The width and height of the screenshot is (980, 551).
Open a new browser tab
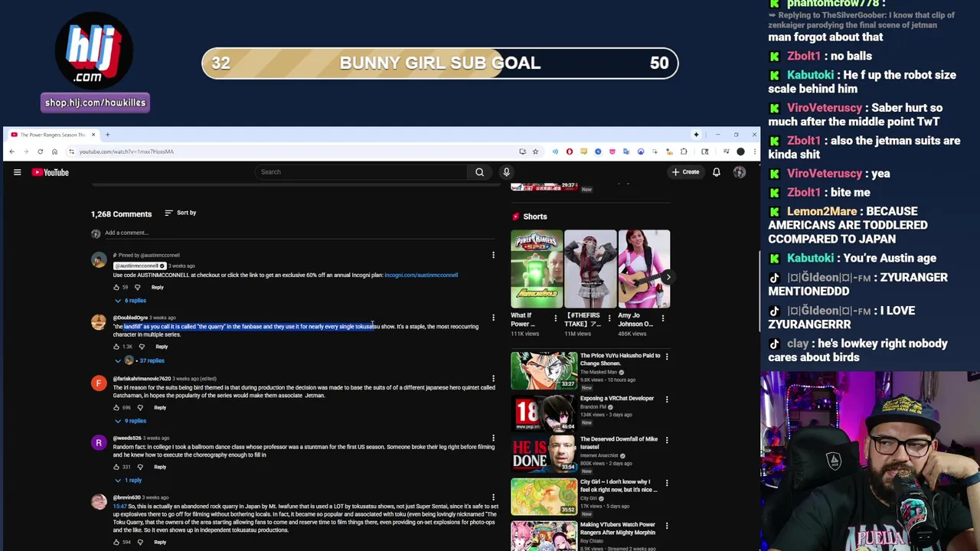click(107, 135)
